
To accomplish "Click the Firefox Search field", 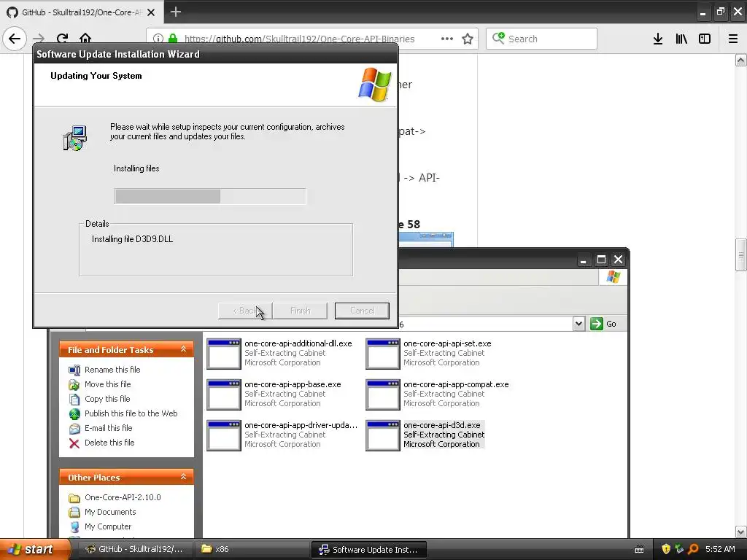I will point(542,39).
